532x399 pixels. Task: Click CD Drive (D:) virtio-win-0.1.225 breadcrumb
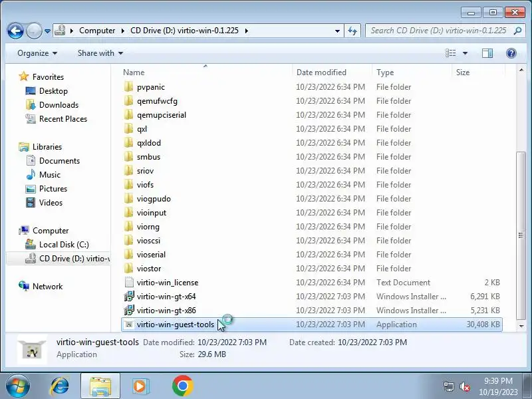[x=184, y=31]
